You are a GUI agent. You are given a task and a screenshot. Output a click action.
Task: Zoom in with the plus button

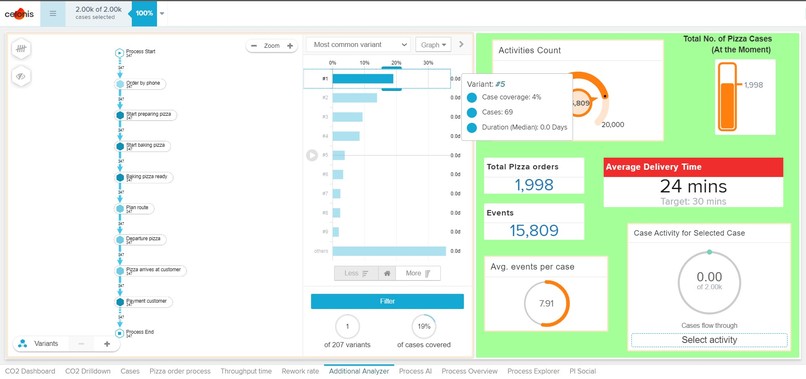point(290,46)
